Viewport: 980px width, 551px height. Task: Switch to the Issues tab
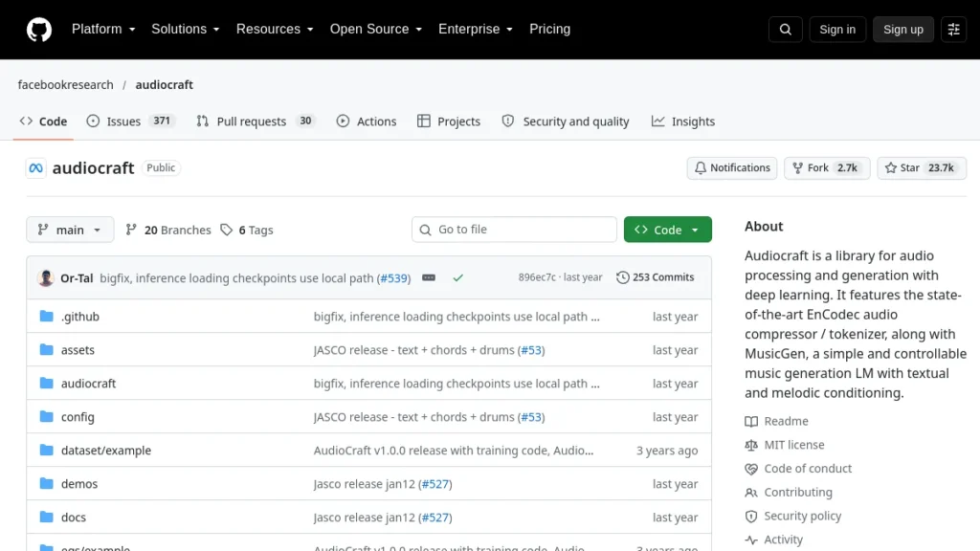pyautogui.click(x=131, y=121)
